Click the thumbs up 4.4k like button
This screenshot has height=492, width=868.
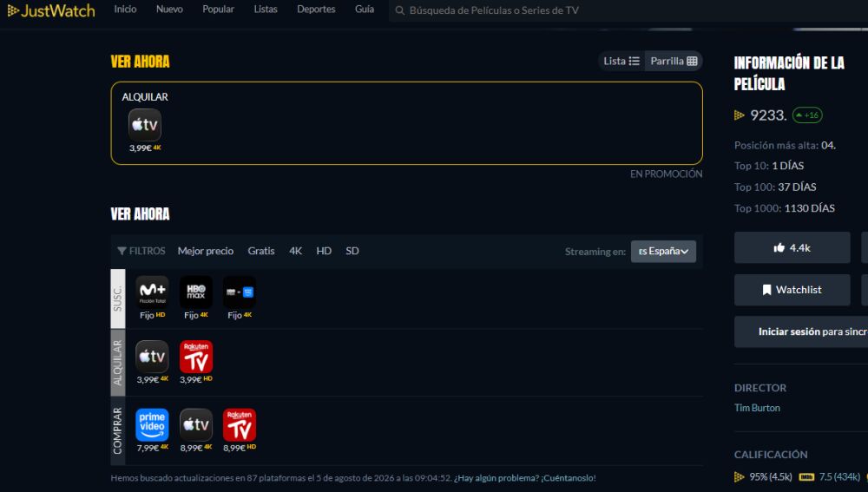(792, 248)
